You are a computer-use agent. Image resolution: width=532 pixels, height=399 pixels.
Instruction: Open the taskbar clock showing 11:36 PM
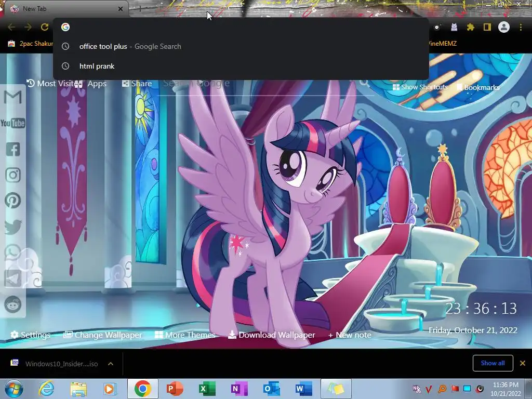point(506,389)
